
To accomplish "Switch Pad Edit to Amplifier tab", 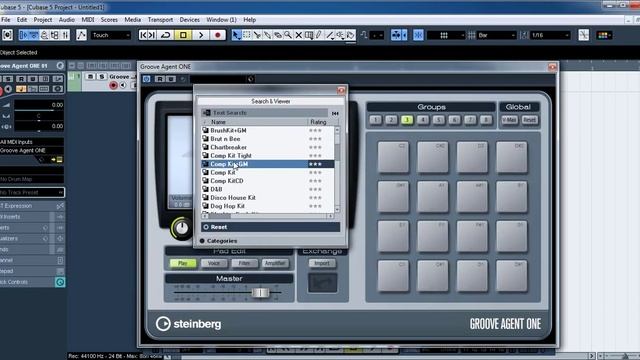I will [275, 263].
